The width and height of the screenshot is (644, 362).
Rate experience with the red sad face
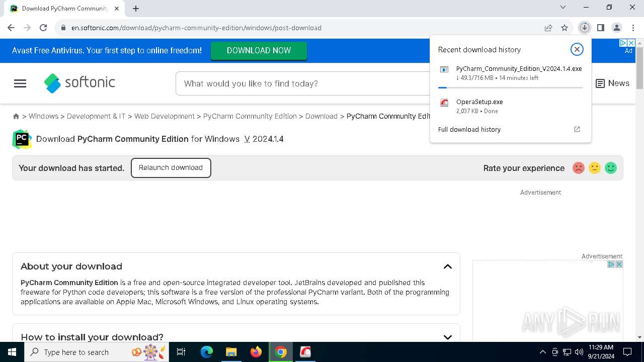579,168
